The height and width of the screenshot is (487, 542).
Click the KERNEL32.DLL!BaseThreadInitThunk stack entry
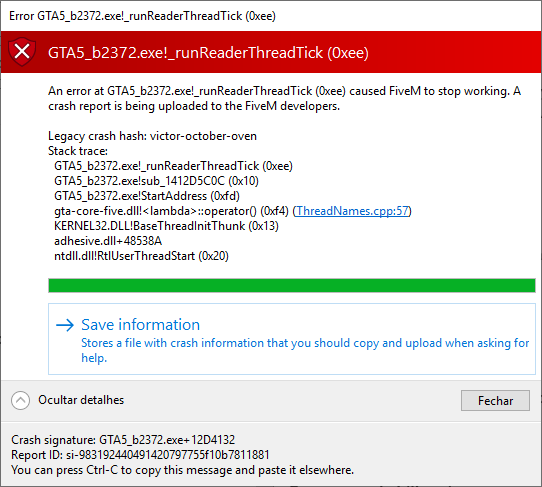point(166,226)
